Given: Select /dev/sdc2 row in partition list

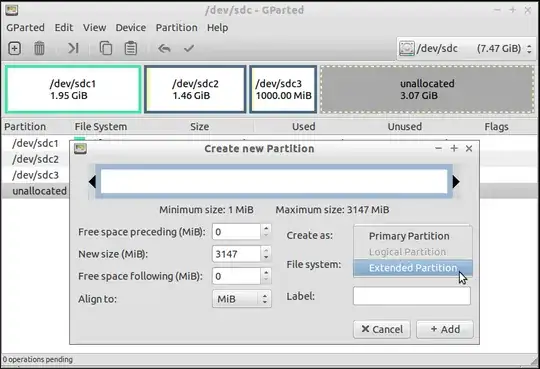Looking at the screenshot, I should point(35,159).
